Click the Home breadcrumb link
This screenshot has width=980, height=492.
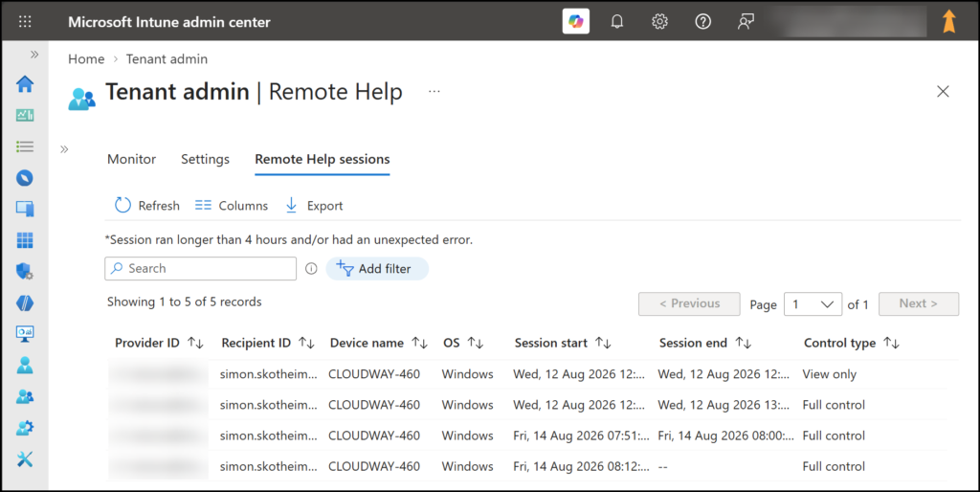(x=86, y=58)
